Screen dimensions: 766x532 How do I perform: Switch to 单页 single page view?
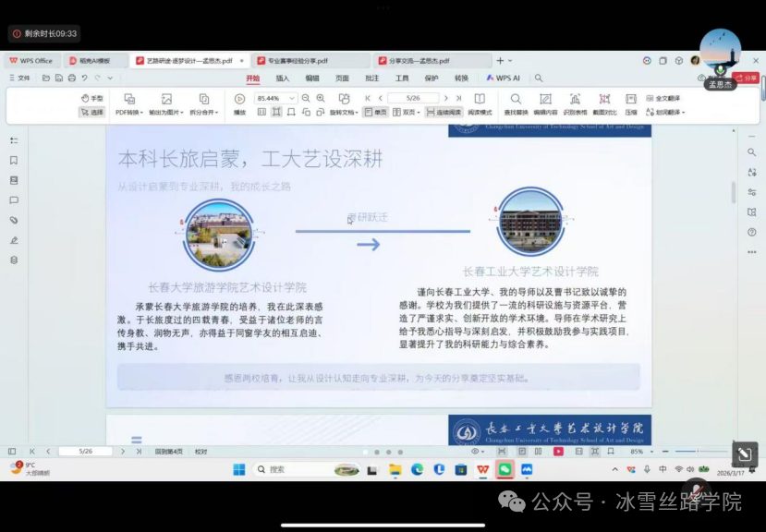[x=375, y=112]
